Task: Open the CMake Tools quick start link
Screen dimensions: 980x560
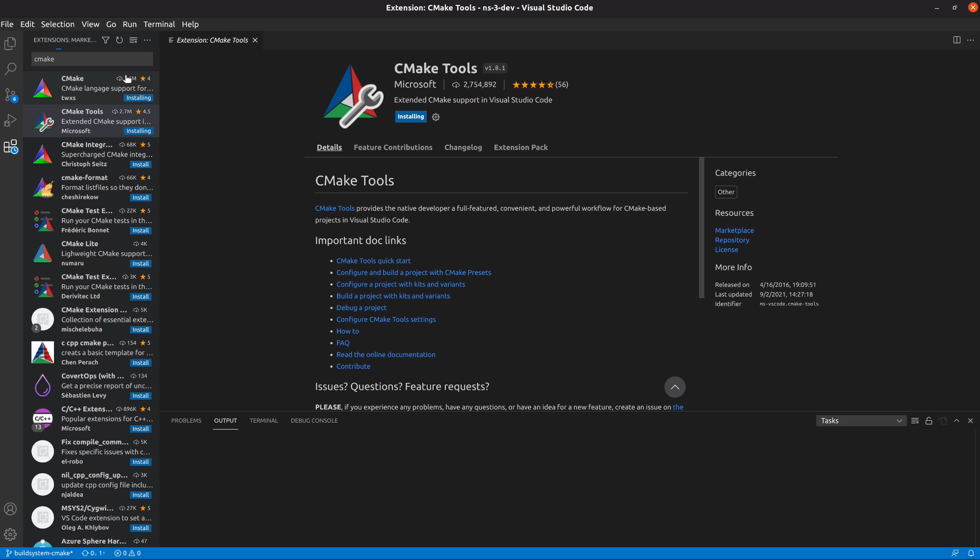Action: [373, 261]
